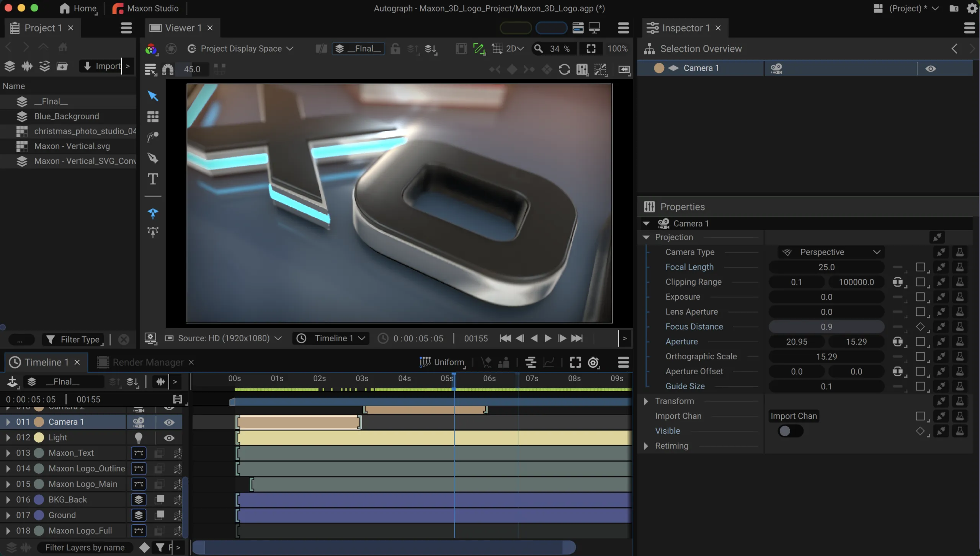Select the Pen tool
Screen dimensions: 980x556
pyautogui.click(x=153, y=158)
